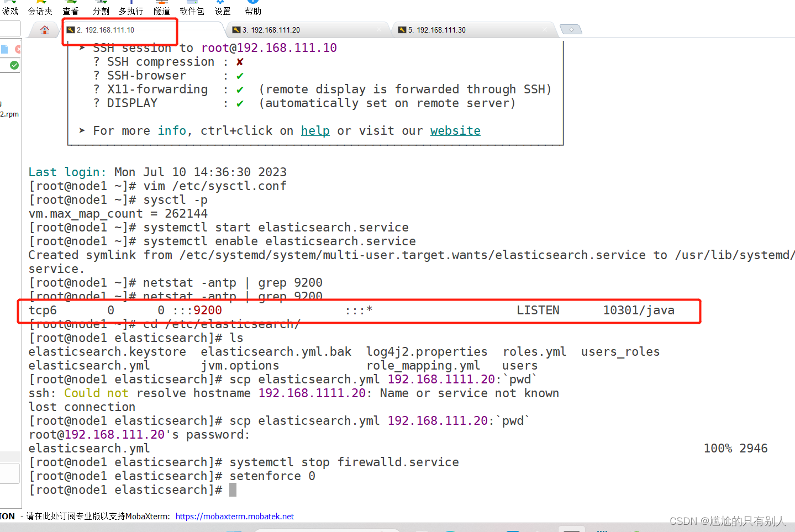Click the blue document icon in sidebar
This screenshot has height=532, width=795.
click(4, 49)
